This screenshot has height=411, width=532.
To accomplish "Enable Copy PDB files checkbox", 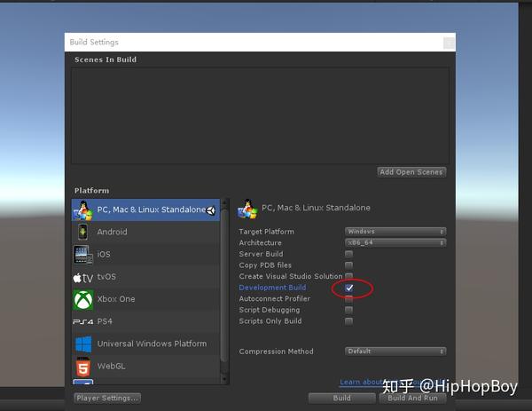I will click(348, 265).
